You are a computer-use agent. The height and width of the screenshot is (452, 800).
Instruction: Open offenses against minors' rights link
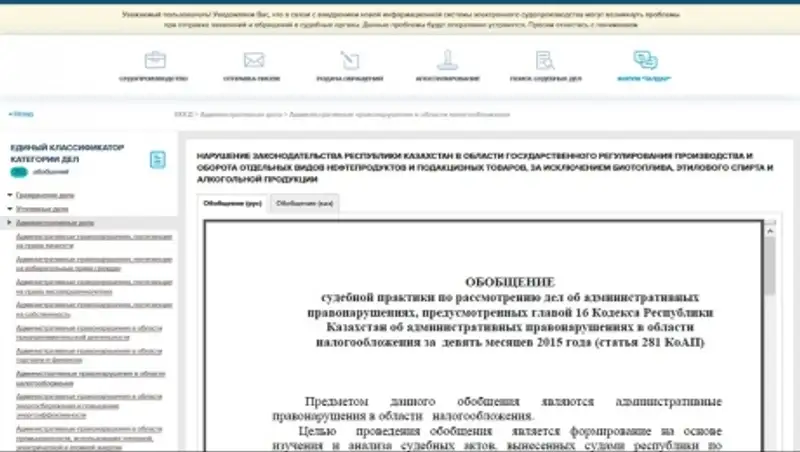point(94,287)
